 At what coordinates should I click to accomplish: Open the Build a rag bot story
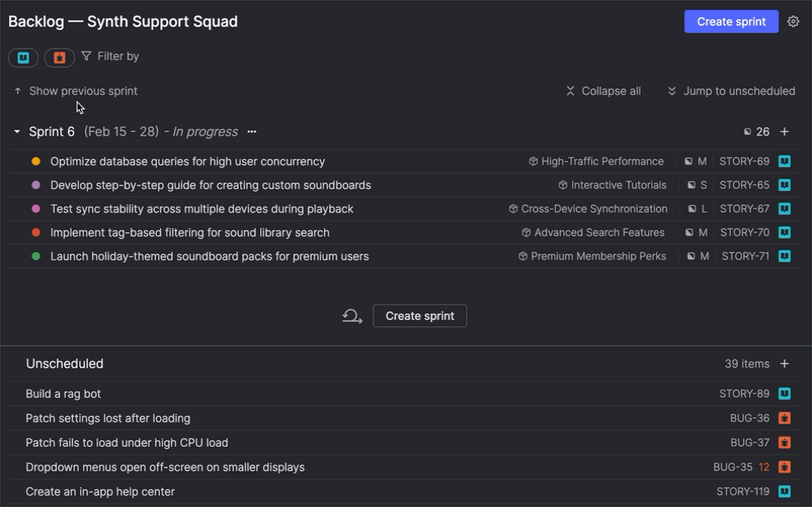pos(64,394)
